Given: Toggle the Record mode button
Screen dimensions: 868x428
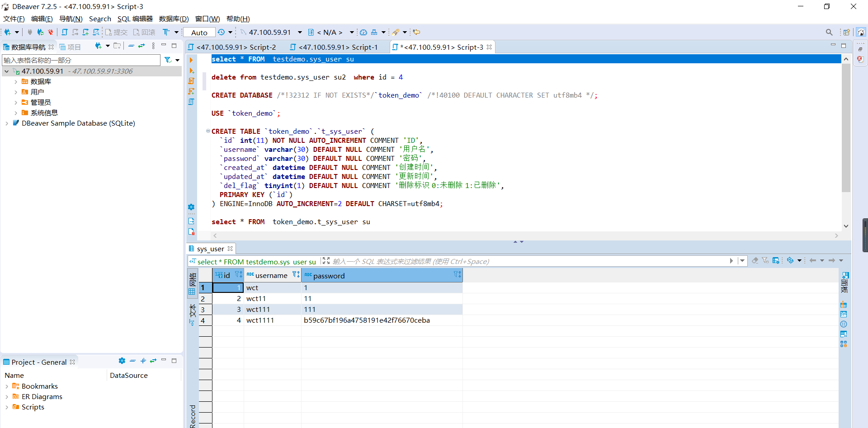Looking at the screenshot, I should pos(193,416).
